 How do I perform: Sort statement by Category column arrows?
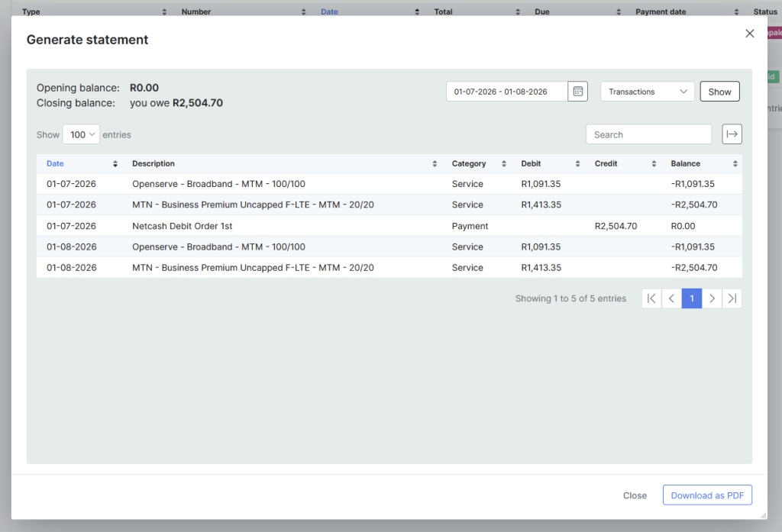click(x=504, y=163)
